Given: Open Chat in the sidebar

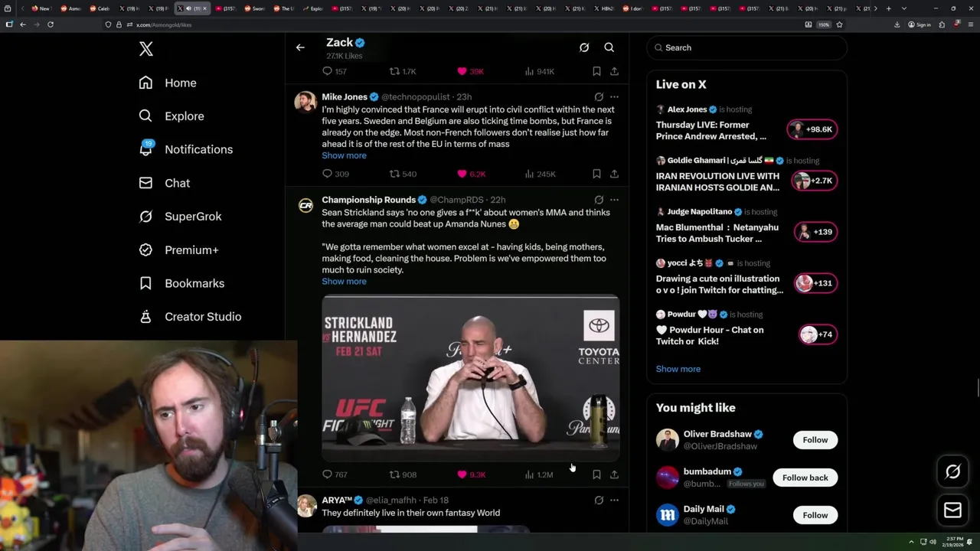Looking at the screenshot, I should click(x=165, y=183).
